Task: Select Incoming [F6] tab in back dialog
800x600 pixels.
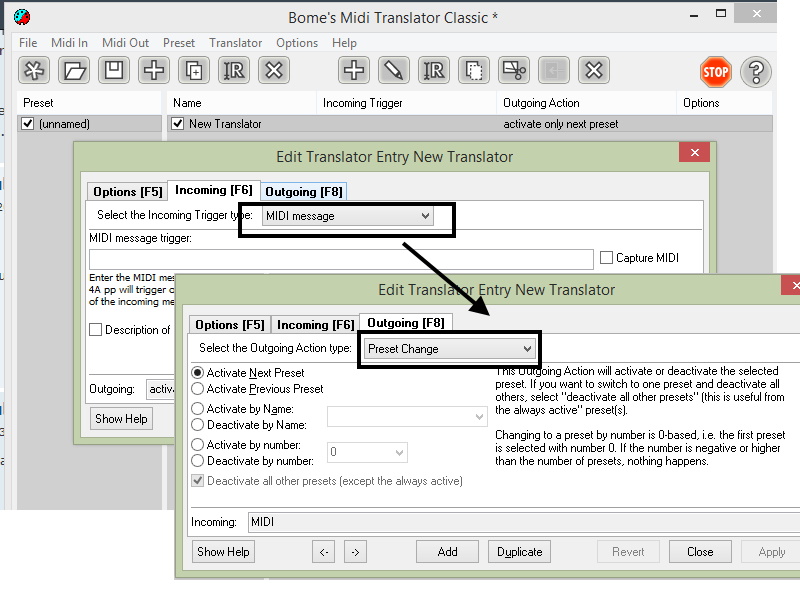Action: [x=214, y=190]
